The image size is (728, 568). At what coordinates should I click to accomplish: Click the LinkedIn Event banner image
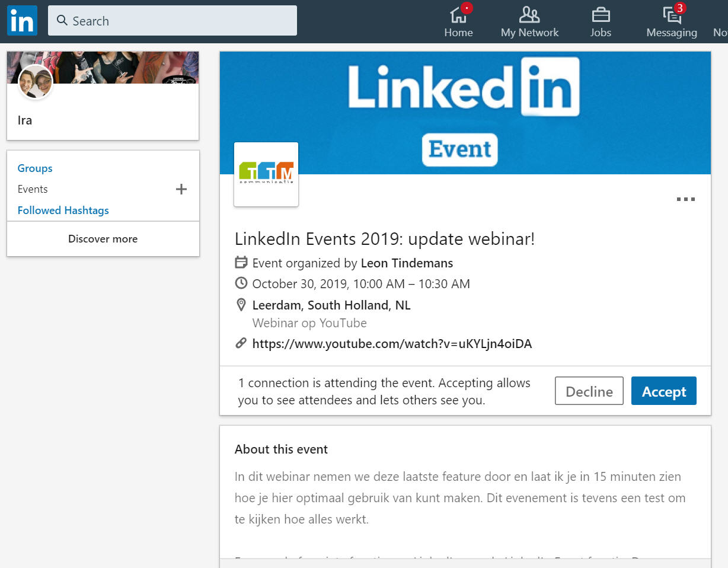click(x=465, y=113)
